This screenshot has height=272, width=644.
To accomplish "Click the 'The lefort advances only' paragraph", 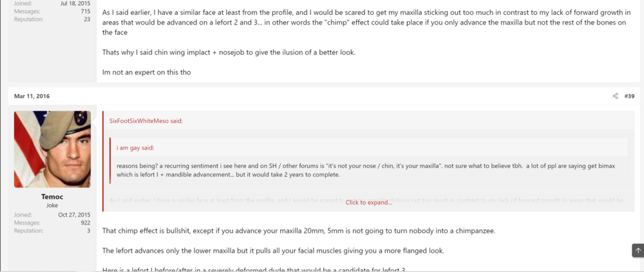I will (273, 251).
